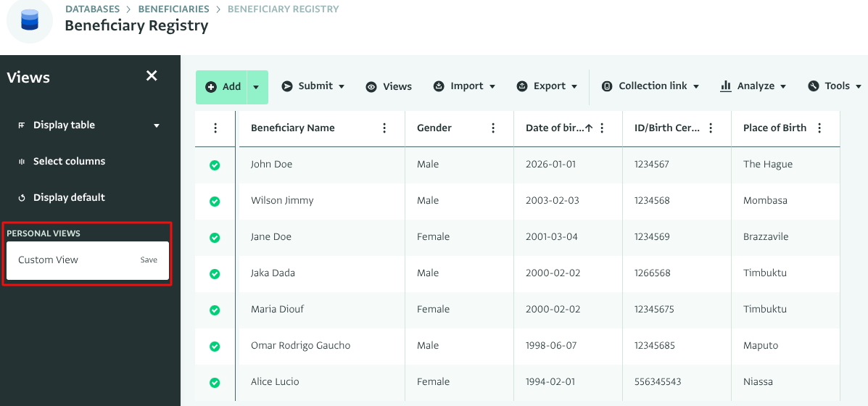
Task: Expand the Display table dropdown
Action: pos(157,125)
